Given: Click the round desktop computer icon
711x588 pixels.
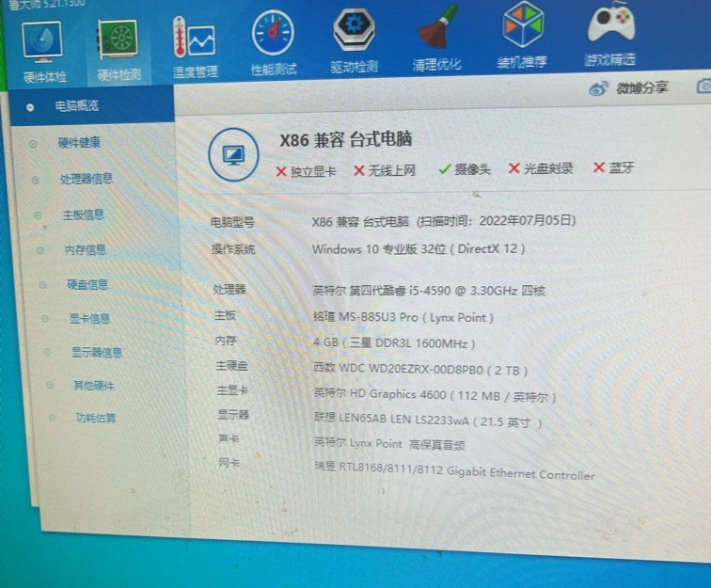Looking at the screenshot, I should pos(233,154).
